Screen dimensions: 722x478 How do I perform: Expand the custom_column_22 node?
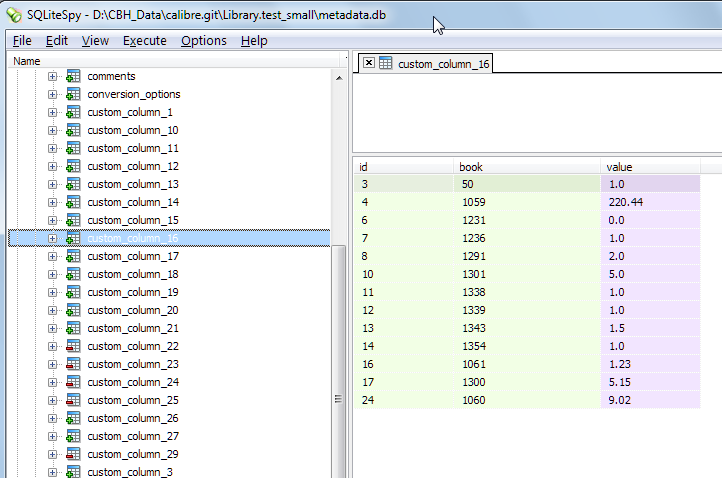pos(52,346)
